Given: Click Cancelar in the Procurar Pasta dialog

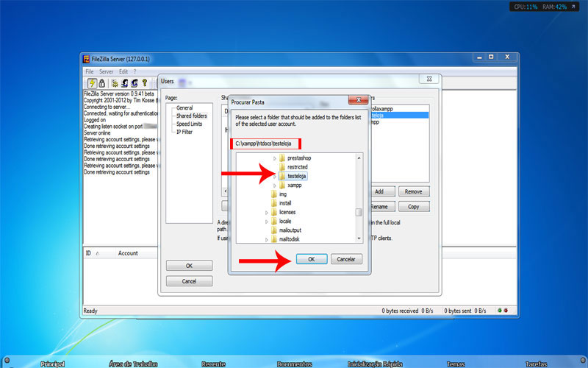Looking at the screenshot, I should [346, 259].
